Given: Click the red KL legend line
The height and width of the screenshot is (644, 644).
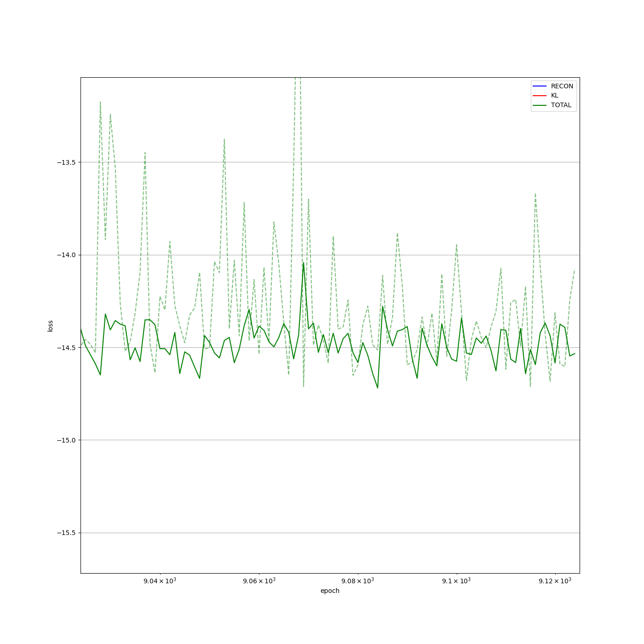Looking at the screenshot, I should point(539,96).
